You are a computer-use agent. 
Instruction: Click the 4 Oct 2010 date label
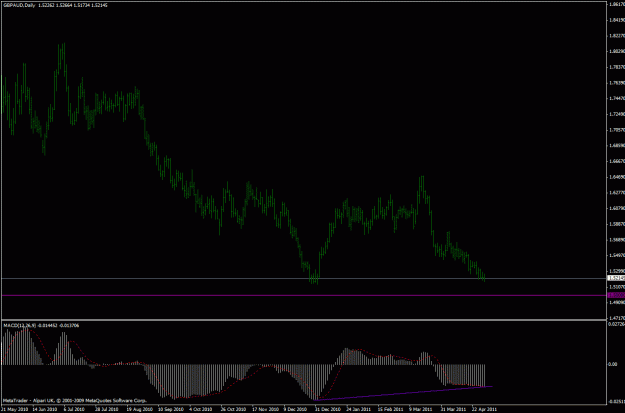(x=201, y=409)
